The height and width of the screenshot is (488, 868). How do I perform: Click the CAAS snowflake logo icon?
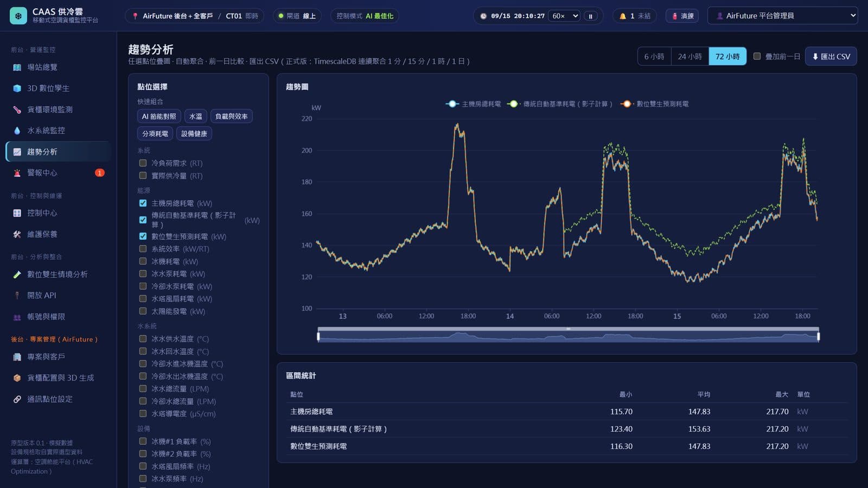point(18,16)
